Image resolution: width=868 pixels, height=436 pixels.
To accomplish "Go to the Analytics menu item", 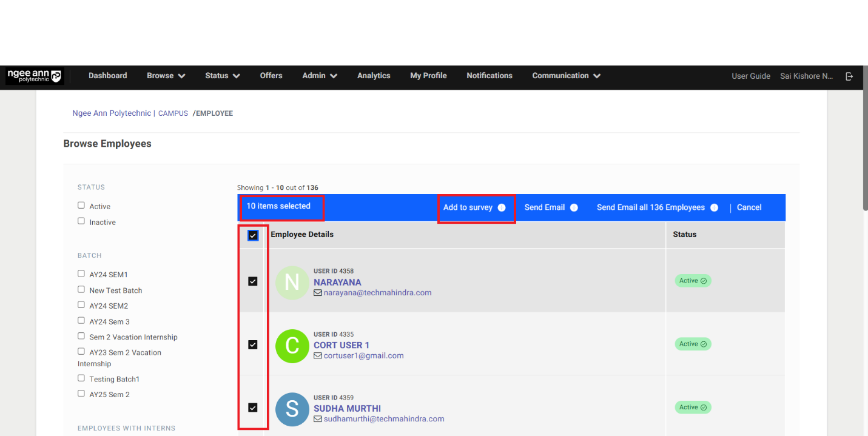I will pos(374,76).
